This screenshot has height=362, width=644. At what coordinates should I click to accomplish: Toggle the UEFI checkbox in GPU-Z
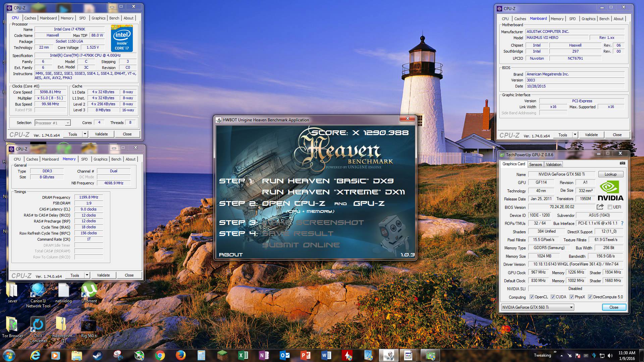click(x=610, y=207)
